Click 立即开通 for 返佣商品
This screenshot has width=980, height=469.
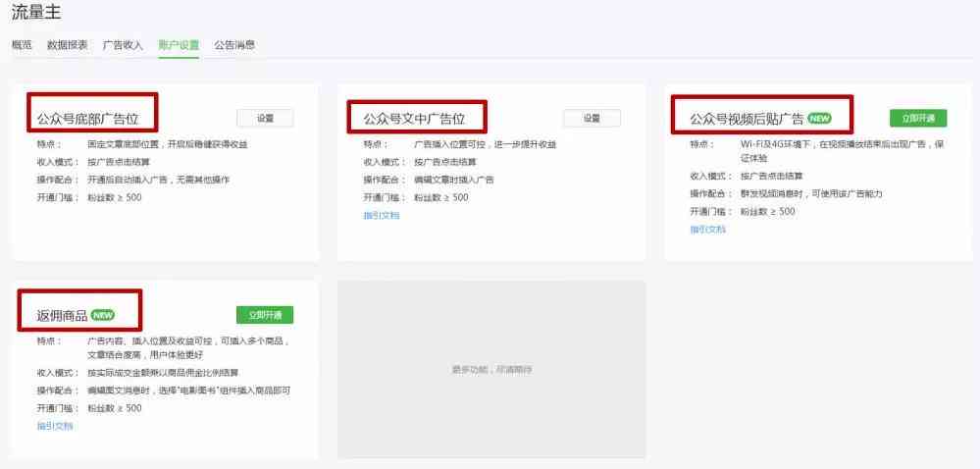[265, 315]
